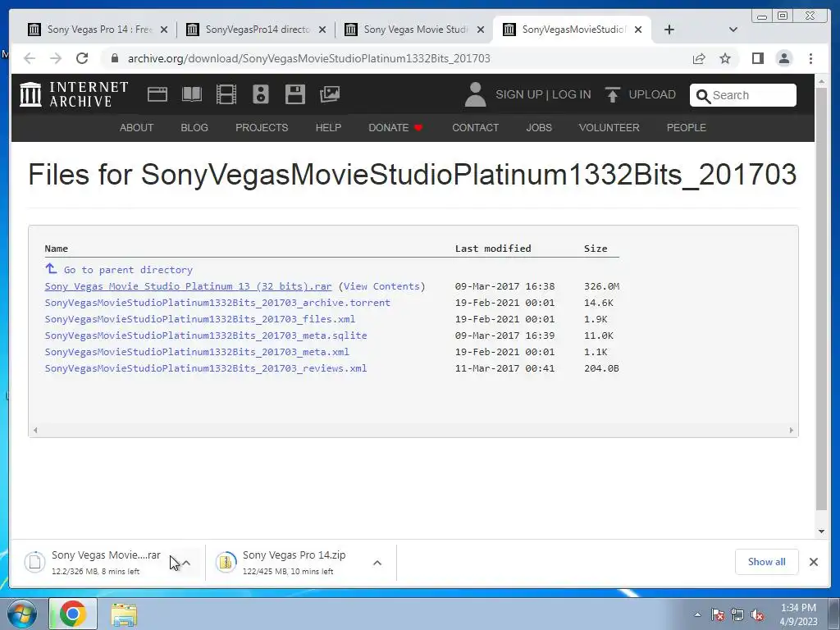The height and width of the screenshot is (630, 840).
Task: Open the Audio speaker icon
Action: (x=260, y=94)
